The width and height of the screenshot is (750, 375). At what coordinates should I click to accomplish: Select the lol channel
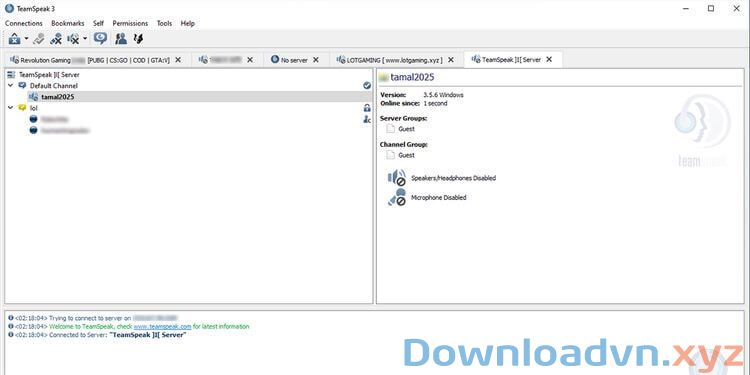coord(33,108)
